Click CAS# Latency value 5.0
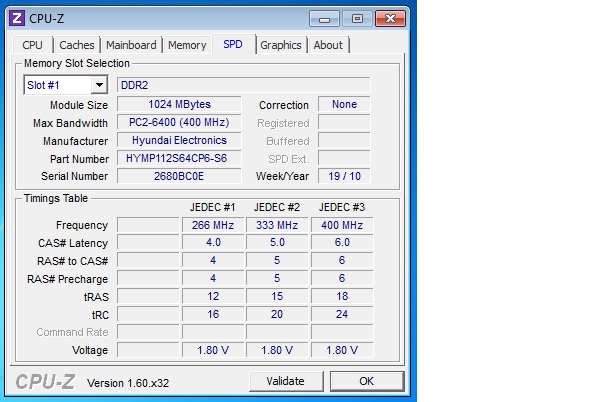 [x=277, y=243]
